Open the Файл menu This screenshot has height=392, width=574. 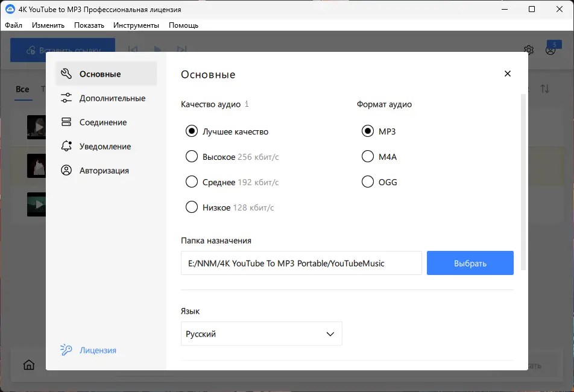coord(13,25)
